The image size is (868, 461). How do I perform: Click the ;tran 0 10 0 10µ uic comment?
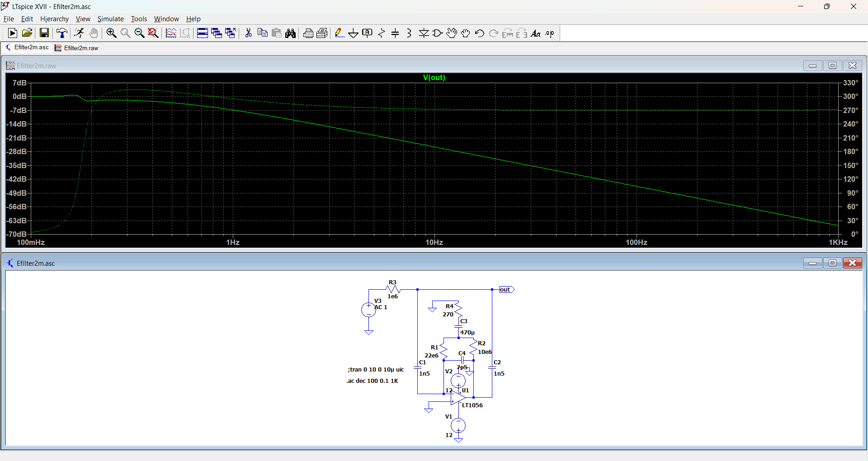pyautogui.click(x=376, y=370)
